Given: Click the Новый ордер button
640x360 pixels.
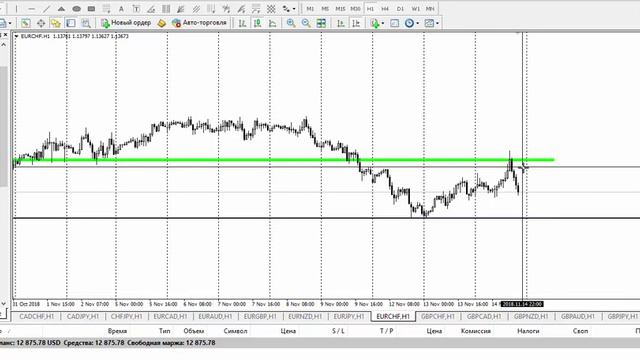Looking at the screenshot, I should [x=126, y=23].
